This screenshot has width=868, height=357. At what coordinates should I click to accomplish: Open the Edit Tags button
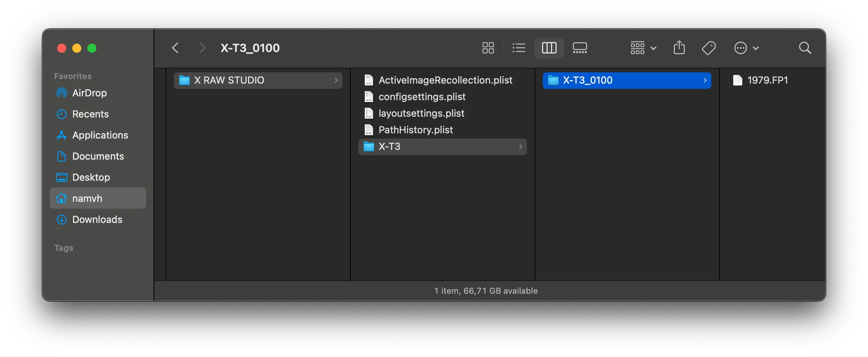point(709,48)
